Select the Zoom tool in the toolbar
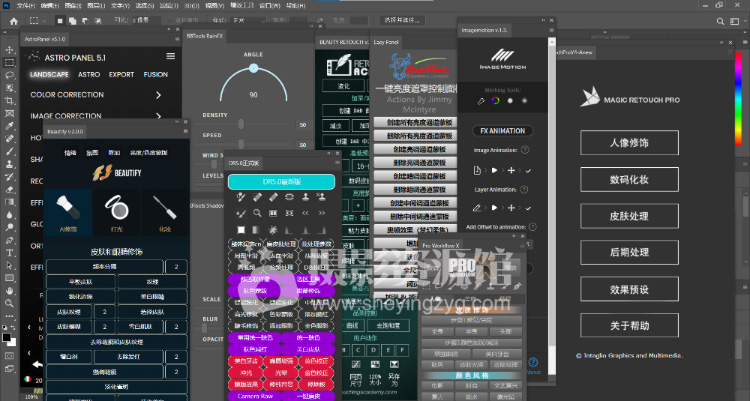Image resolution: width=750 pixels, height=401 pixels. pos(9,303)
